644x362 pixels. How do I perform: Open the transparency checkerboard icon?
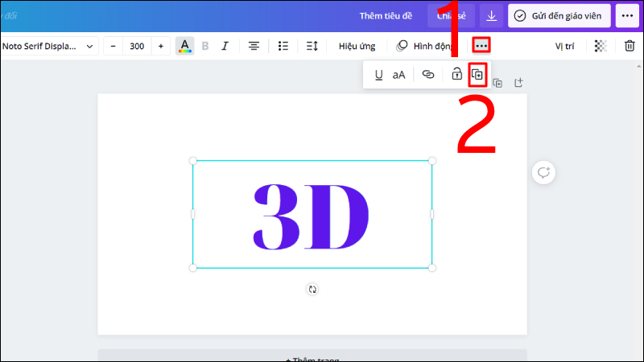click(x=601, y=46)
